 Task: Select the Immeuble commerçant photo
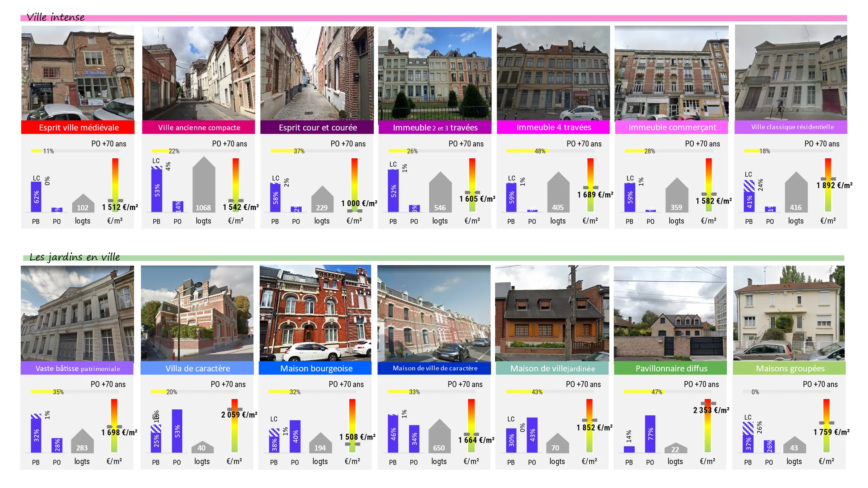coord(672,73)
